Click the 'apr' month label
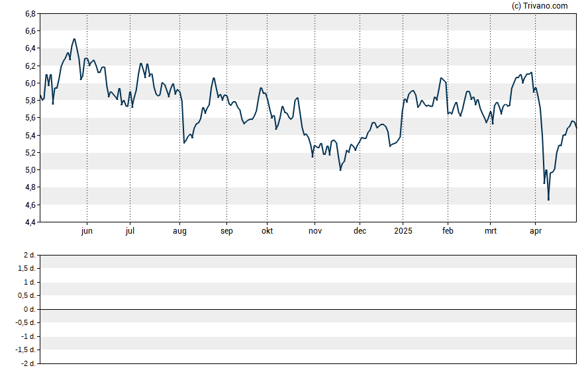Screen dimensions: 588x374 point(536,231)
